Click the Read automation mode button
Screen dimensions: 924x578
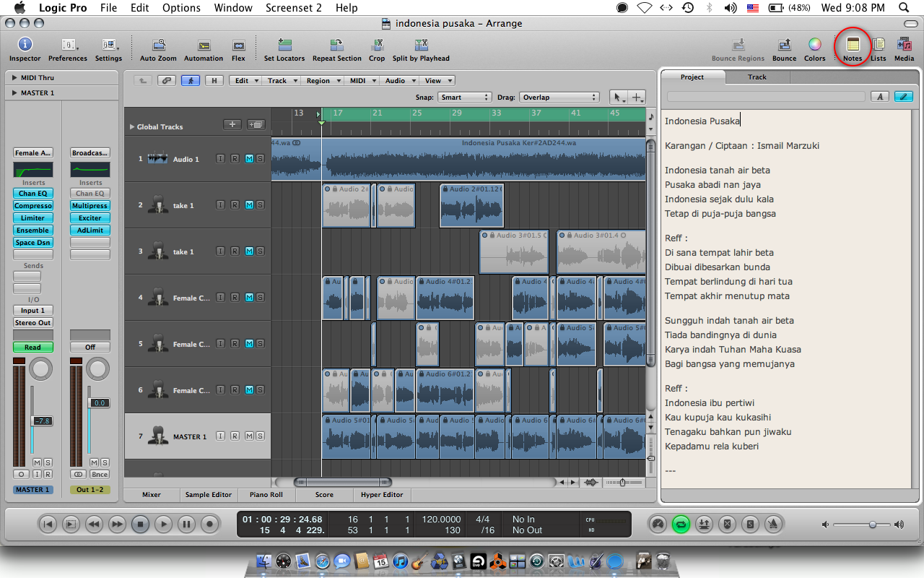[x=33, y=348]
